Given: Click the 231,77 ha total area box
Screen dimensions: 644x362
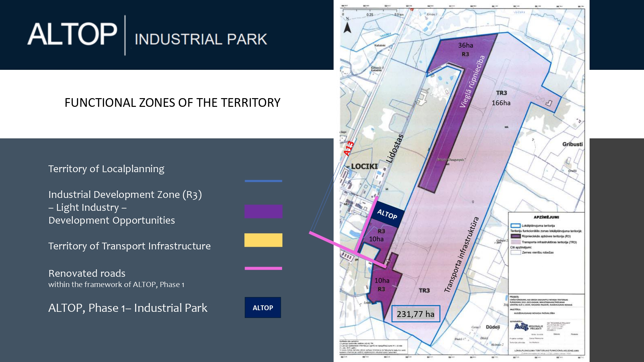Looking at the screenshot, I should tap(416, 314).
